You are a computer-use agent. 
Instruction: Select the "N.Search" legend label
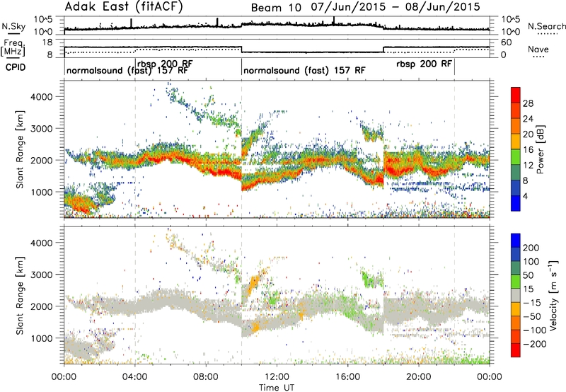pyautogui.click(x=546, y=26)
